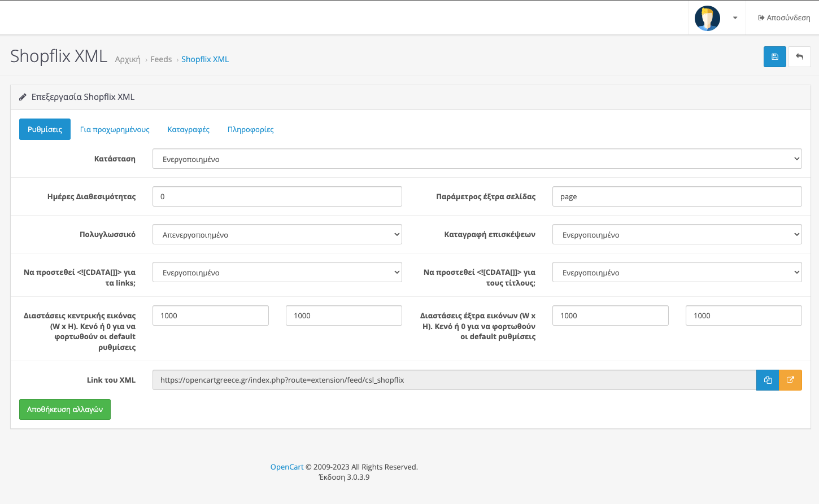Open the CDATA για τους τίτλους dropdown
The width and height of the screenshot is (819, 504).
(x=677, y=272)
